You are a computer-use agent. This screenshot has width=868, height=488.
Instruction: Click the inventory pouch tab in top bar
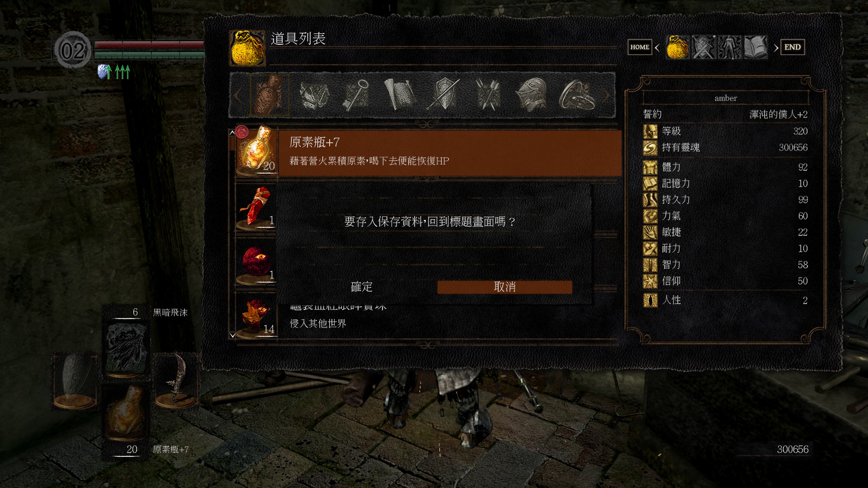click(678, 47)
